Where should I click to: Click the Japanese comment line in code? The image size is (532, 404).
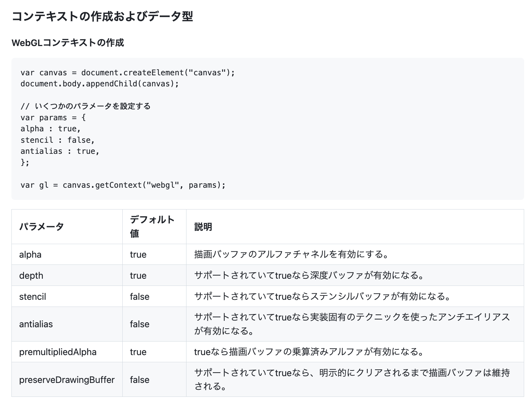[86, 106]
